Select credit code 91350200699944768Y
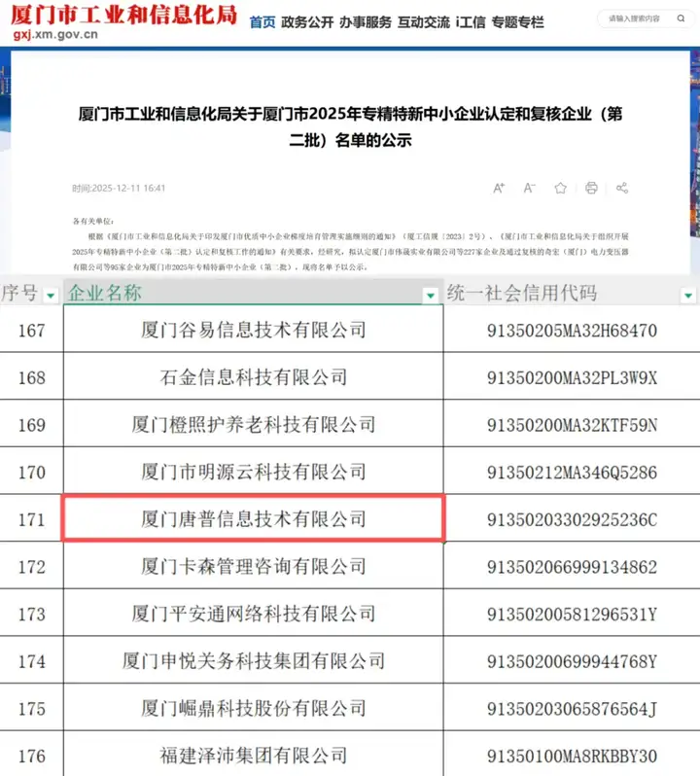This screenshot has width=700, height=776. [x=572, y=661]
